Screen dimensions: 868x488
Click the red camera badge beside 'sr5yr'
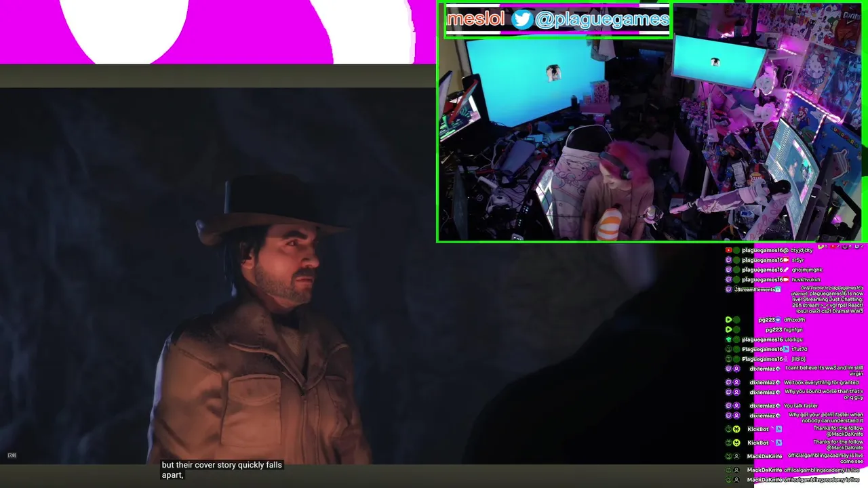[787, 260]
